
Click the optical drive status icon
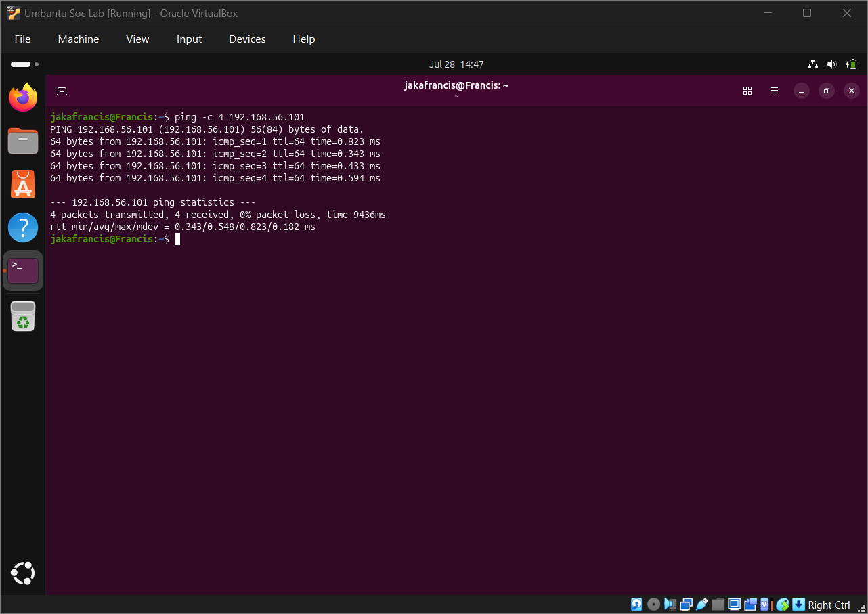click(x=653, y=605)
